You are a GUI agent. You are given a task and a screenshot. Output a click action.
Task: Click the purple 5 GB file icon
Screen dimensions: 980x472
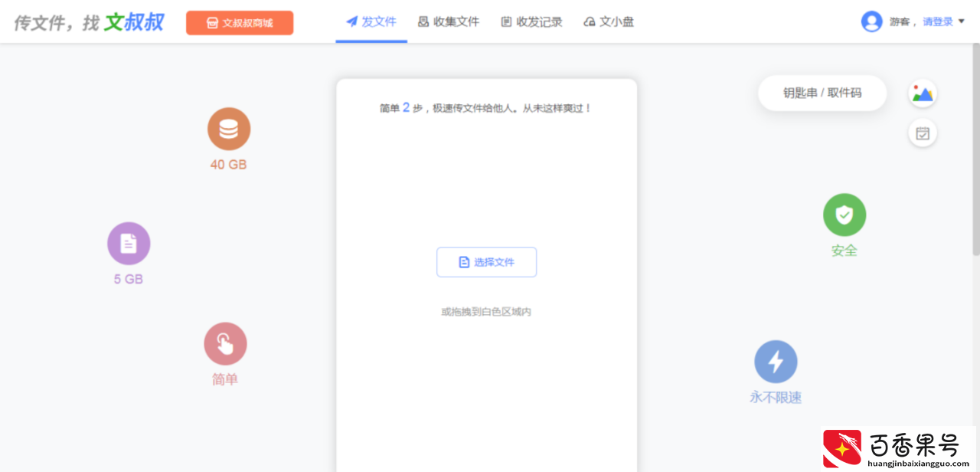pos(129,244)
